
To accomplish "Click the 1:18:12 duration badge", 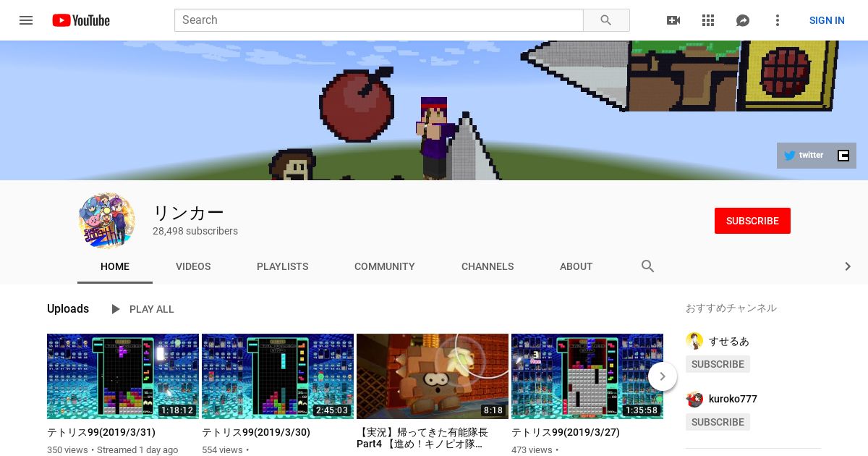I will coord(177,410).
